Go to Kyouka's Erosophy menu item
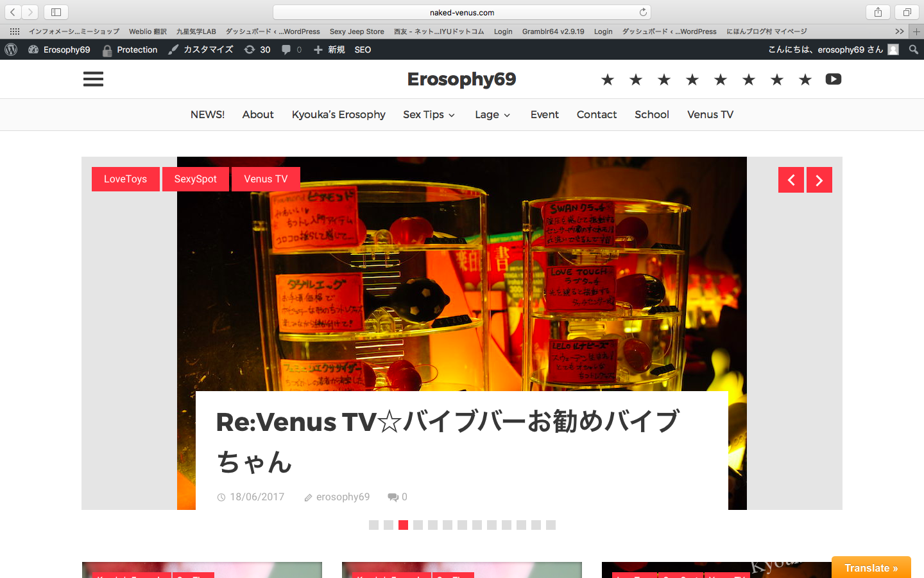This screenshot has height=578, width=924. point(338,114)
